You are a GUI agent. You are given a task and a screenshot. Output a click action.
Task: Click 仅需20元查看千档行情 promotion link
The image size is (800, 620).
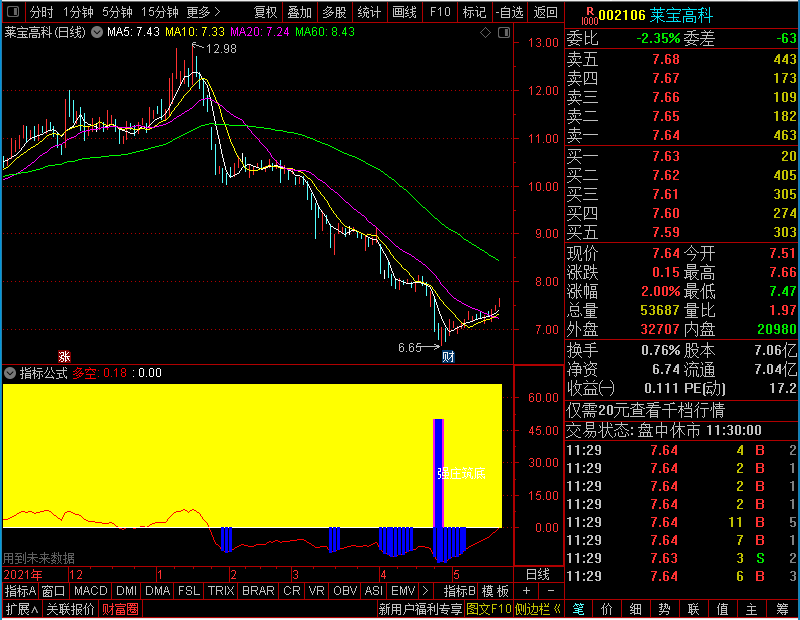[645, 410]
